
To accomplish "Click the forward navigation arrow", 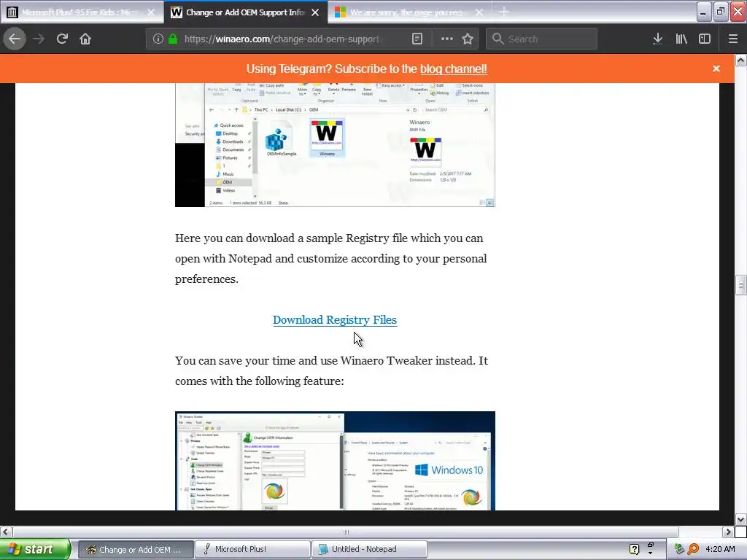I will [x=39, y=39].
